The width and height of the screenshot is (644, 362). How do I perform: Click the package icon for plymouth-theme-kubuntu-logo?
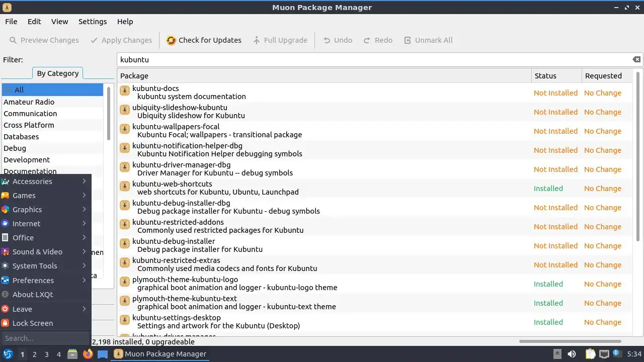(125, 282)
